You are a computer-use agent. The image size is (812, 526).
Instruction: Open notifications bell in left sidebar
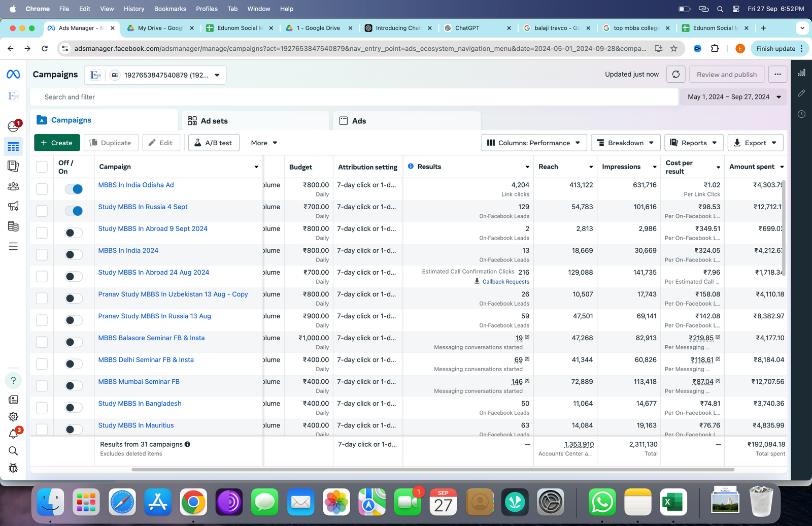(13, 434)
